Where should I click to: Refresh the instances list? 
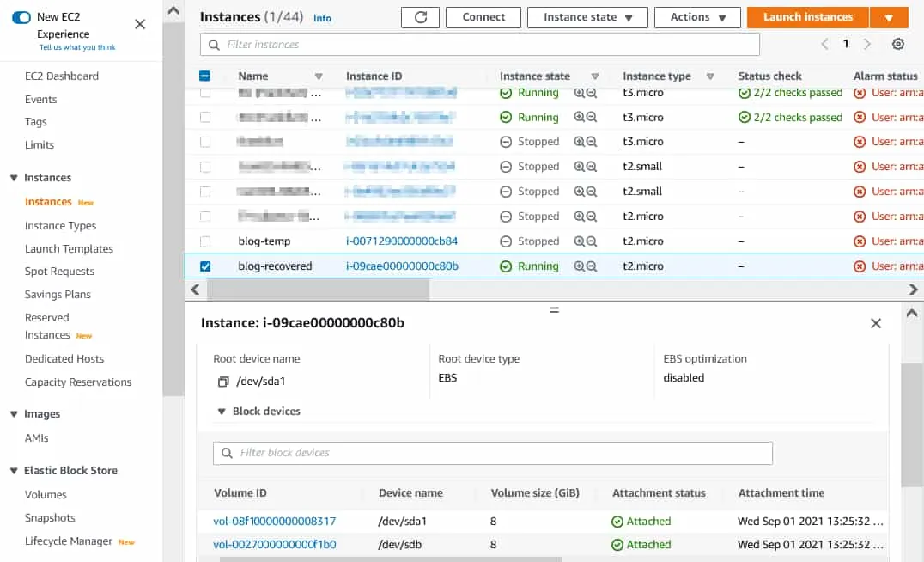420,17
